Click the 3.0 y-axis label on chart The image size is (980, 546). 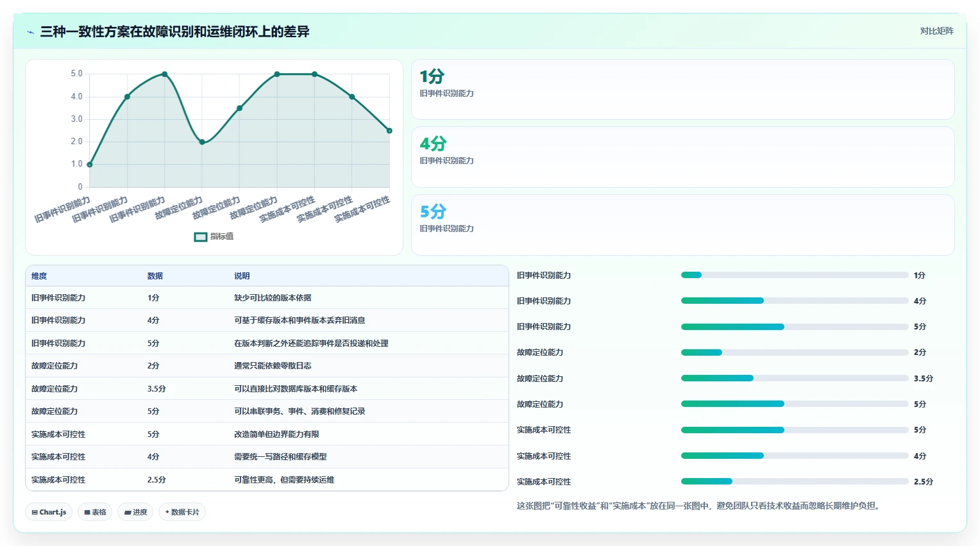point(76,119)
